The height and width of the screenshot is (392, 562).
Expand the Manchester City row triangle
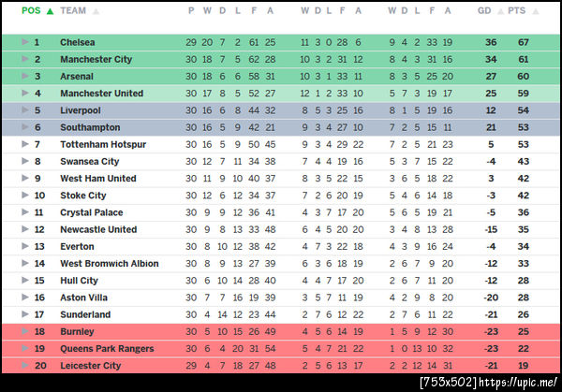click(x=24, y=59)
